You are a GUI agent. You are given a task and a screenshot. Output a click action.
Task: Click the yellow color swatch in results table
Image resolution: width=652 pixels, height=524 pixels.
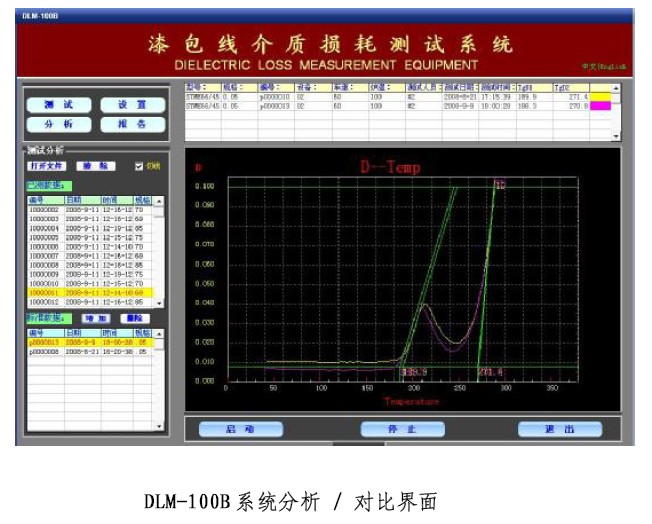pos(601,96)
